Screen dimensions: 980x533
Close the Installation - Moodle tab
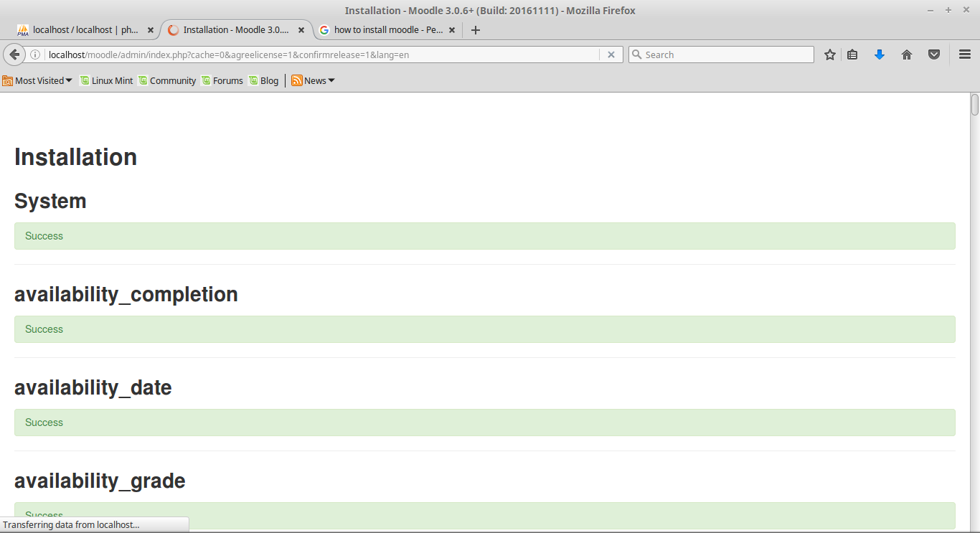(301, 30)
